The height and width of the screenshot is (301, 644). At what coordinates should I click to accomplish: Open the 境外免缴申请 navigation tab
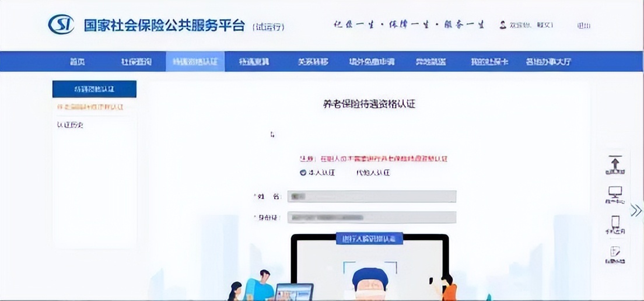pos(372,62)
